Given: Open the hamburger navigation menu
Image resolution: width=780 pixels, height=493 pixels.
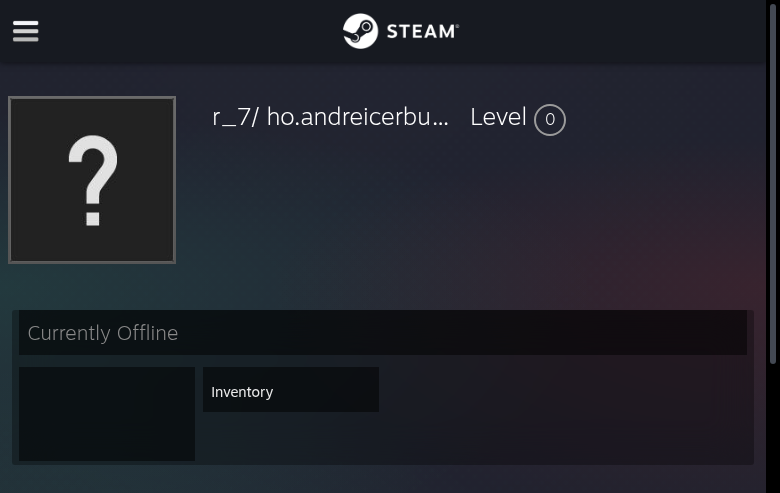Looking at the screenshot, I should pos(25,31).
